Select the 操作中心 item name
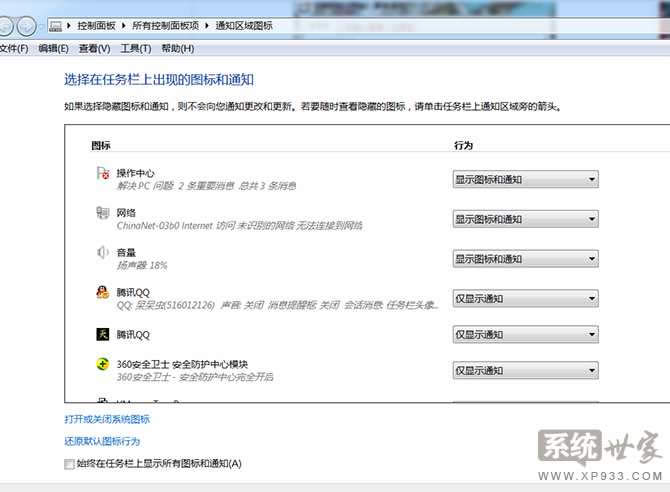The image size is (670, 492). point(135,173)
